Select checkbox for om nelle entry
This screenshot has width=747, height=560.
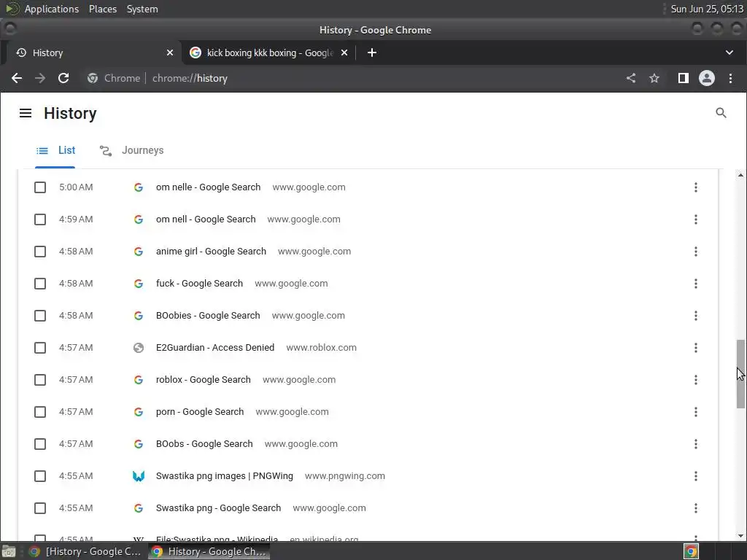pyautogui.click(x=40, y=187)
